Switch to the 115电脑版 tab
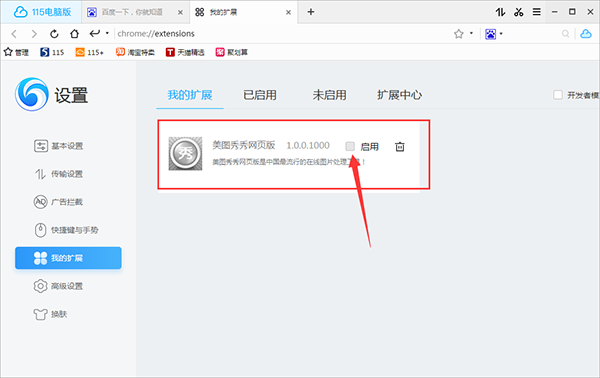 click(42, 12)
